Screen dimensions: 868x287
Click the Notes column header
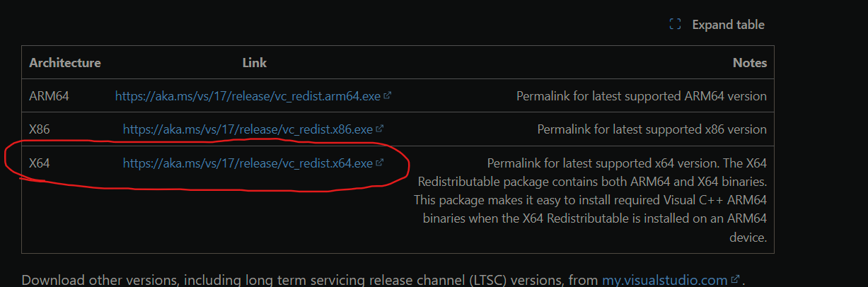750,63
